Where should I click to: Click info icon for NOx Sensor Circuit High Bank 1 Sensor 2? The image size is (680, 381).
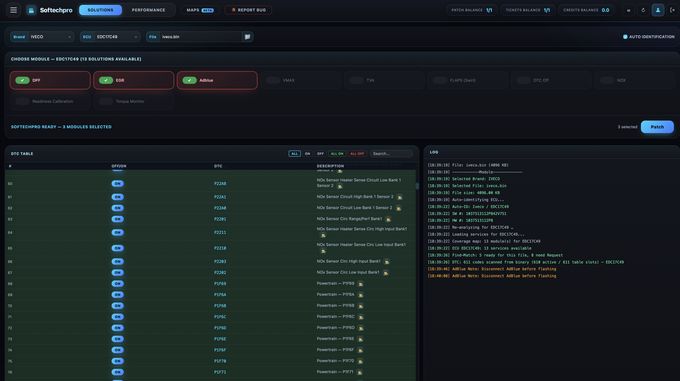pos(399,197)
